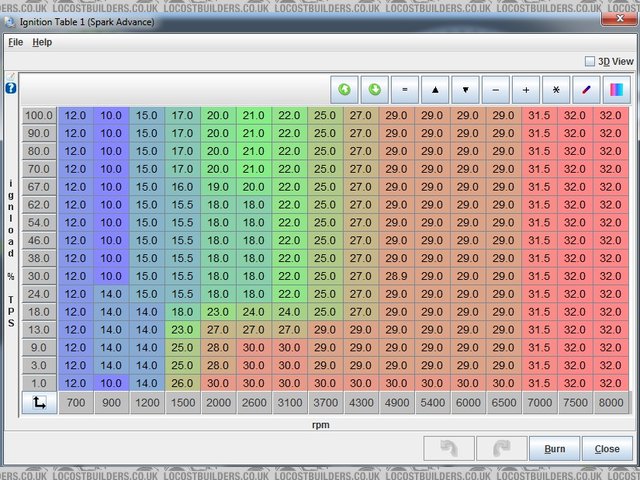Select the interpolate pencil tool icon

587,90
